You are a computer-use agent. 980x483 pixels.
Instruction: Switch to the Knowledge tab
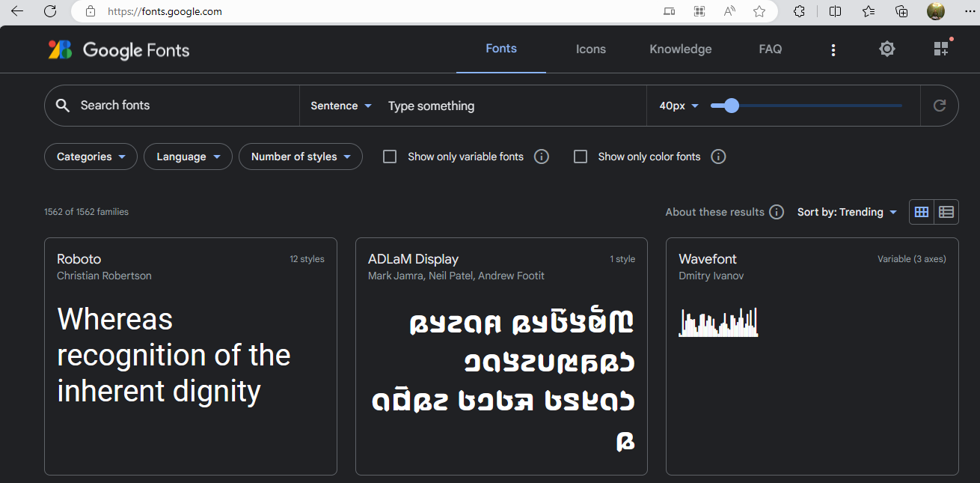pyautogui.click(x=681, y=49)
